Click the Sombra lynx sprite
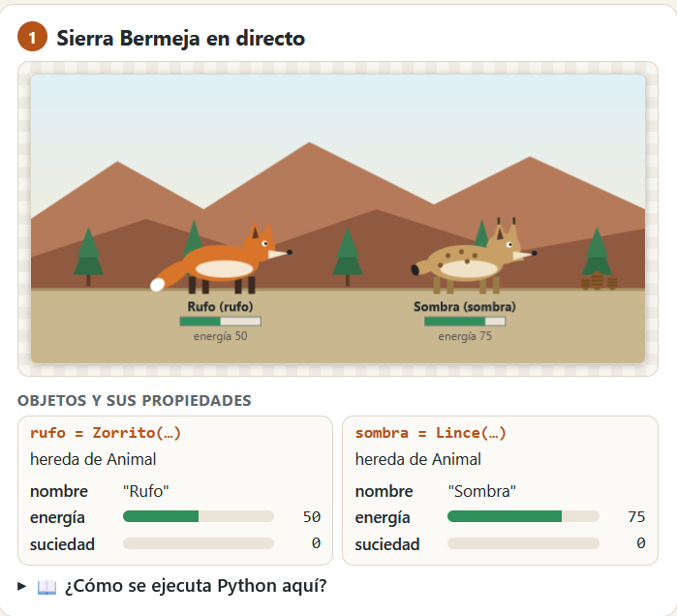 [474, 257]
